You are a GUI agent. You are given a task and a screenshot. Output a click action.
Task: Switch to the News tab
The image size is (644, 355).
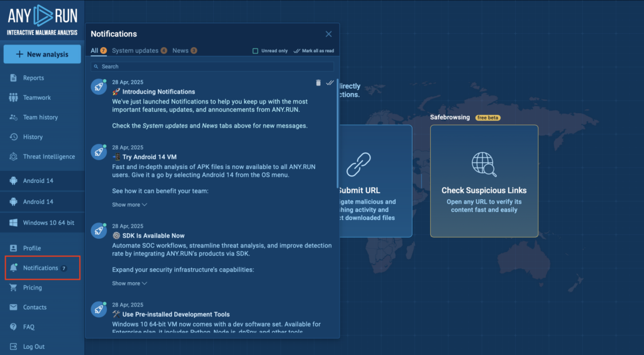point(180,50)
